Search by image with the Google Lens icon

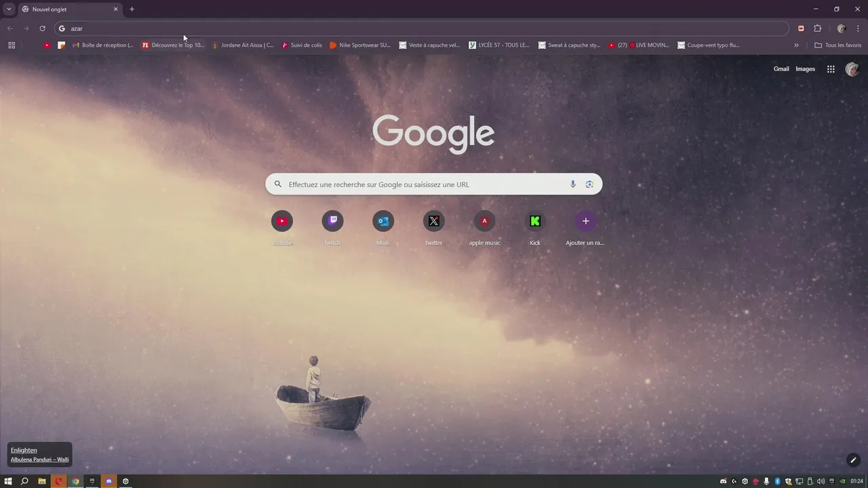(x=589, y=184)
